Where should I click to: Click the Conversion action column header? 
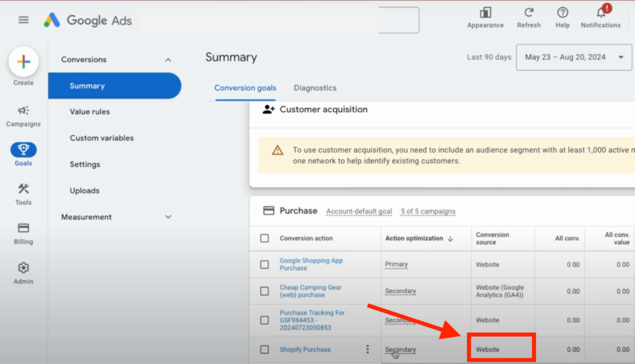click(x=306, y=239)
